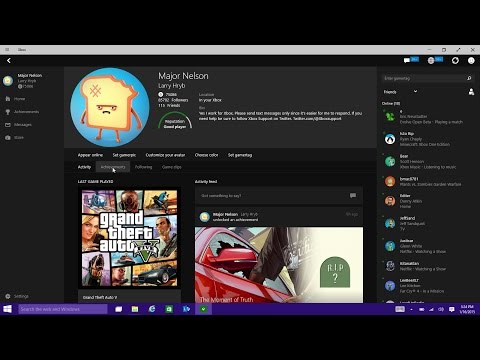Viewport: 480px width, 360px height.
Task: Go back using the back arrow
Action: point(9,60)
